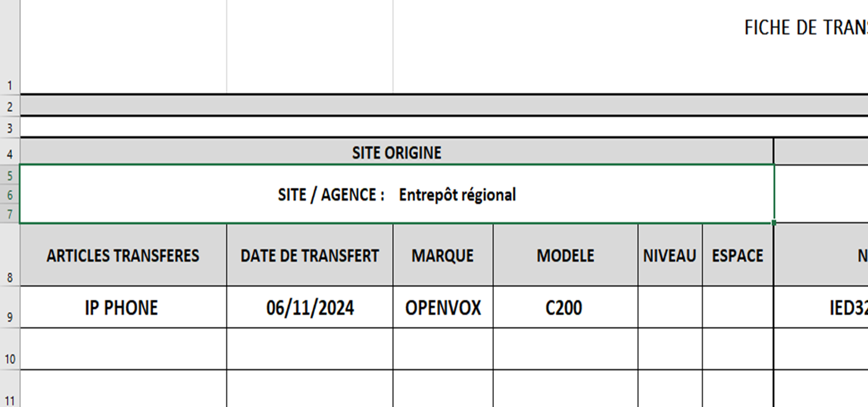Select the SITE ORIGINE heading cell
Screen dimensions: 868x407
tap(396, 153)
